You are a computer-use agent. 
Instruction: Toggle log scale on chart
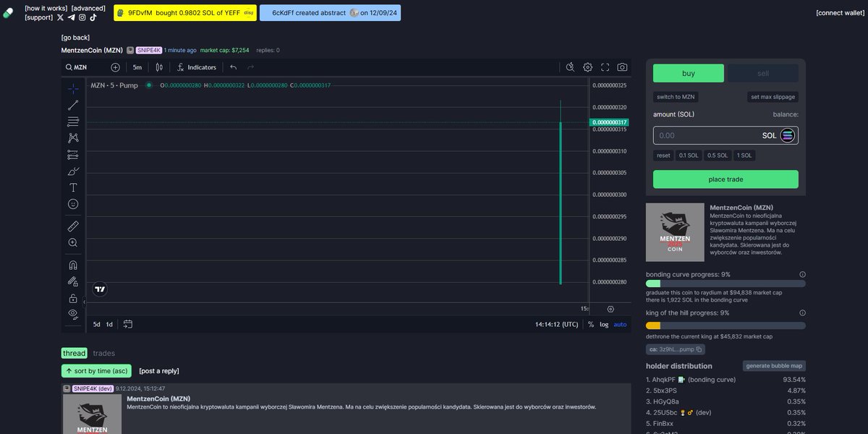click(x=604, y=324)
